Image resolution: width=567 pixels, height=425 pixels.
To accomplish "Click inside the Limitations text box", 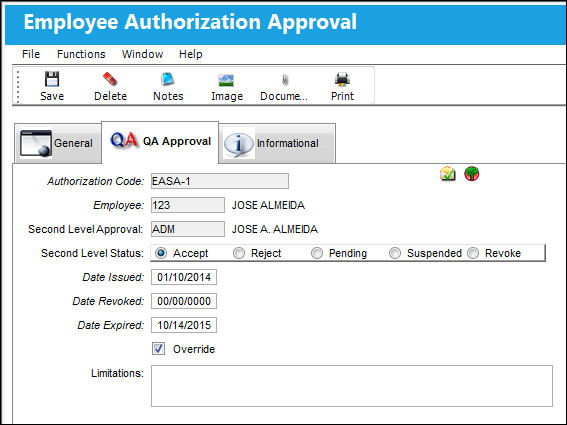I will (x=352, y=386).
